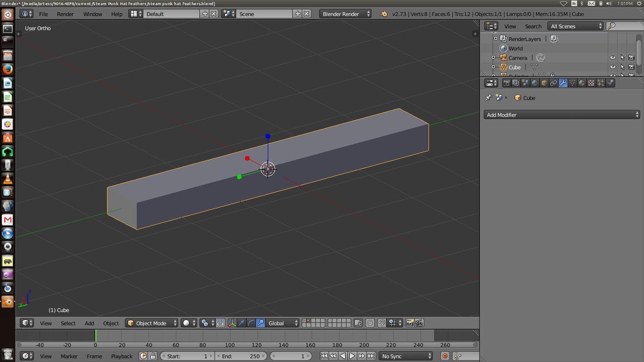Toggle Cube visibility eye in Outliner
The width and height of the screenshot is (644, 362).
pyautogui.click(x=613, y=67)
